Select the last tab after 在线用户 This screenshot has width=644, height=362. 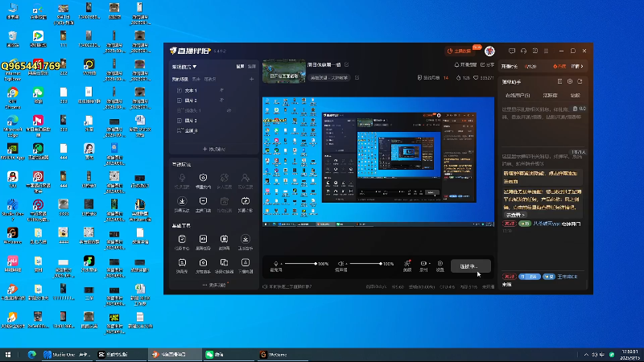click(575, 95)
